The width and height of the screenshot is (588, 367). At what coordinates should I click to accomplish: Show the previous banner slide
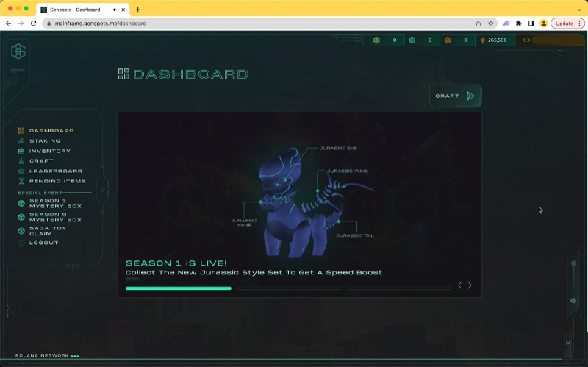tap(460, 285)
